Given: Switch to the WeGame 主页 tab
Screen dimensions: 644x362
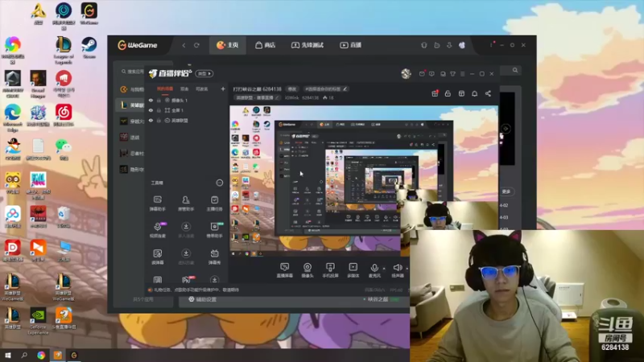Looking at the screenshot, I should (x=228, y=45).
